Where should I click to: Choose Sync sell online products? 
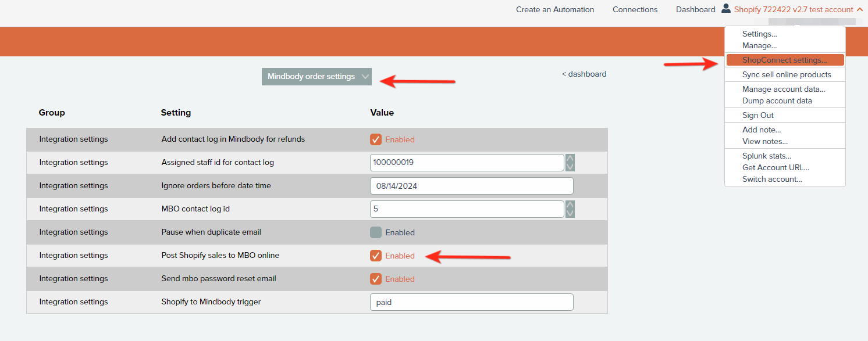(x=787, y=74)
